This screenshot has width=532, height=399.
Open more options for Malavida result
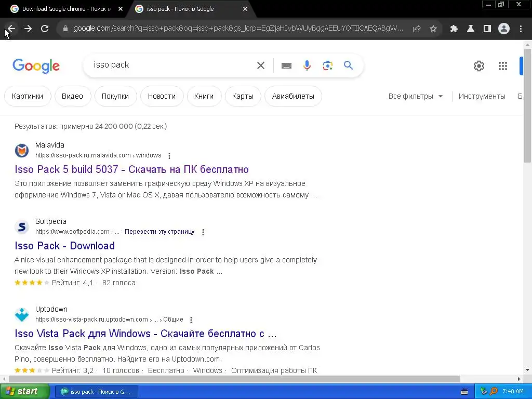tap(169, 156)
